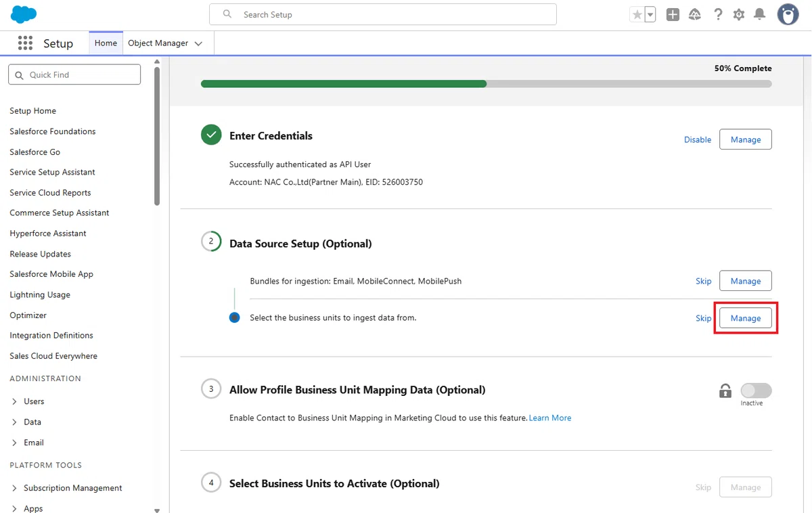The image size is (812, 513).
Task: Click the PLATFORM TOOLS section header
Action: pyautogui.click(x=45, y=465)
